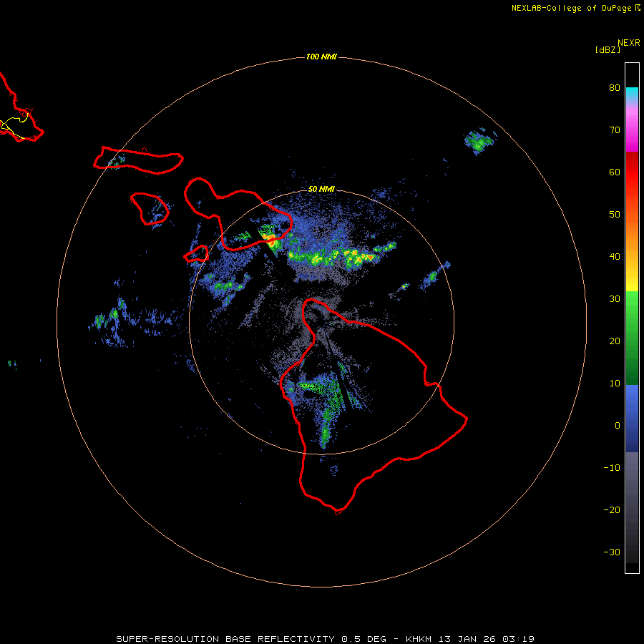The height and width of the screenshot is (644, 644).
Task: Click the NEXLAB-College of DuPage label
Action: point(575,8)
